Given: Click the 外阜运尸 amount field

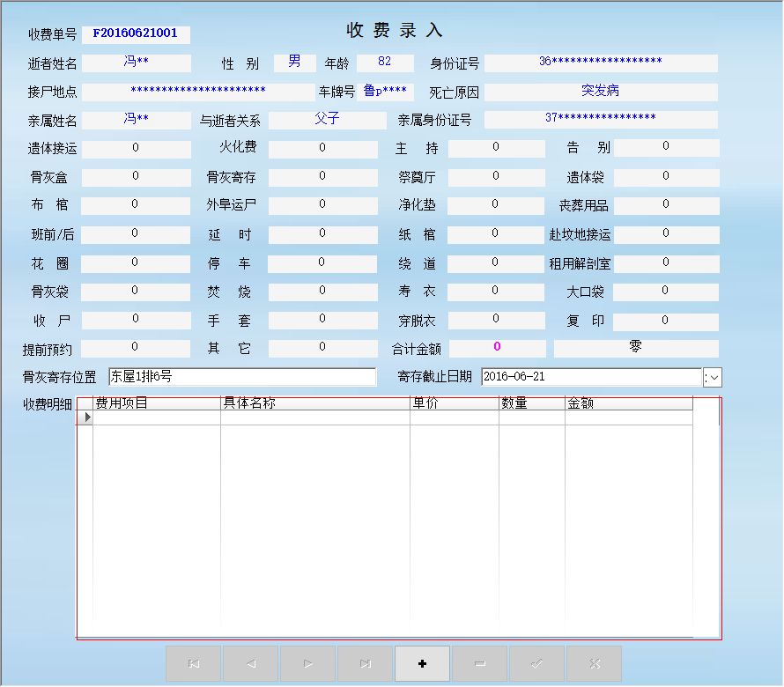Looking at the screenshot, I should pos(323,205).
